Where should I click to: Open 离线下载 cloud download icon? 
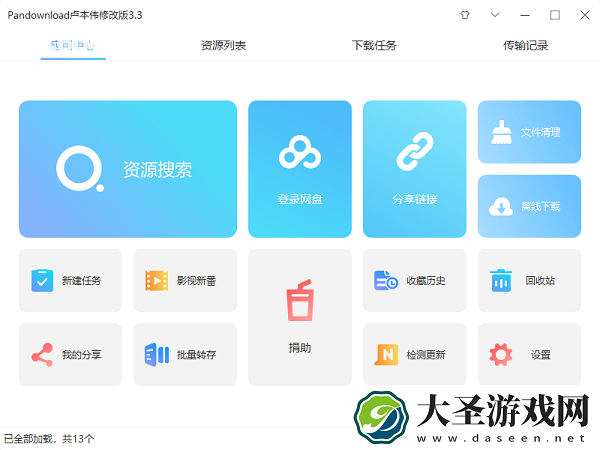point(501,207)
